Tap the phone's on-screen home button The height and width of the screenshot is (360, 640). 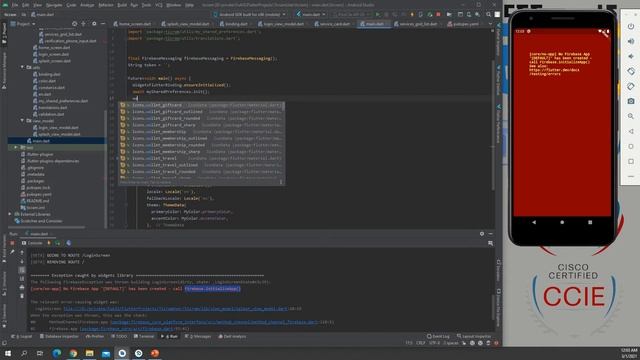tap(562, 222)
